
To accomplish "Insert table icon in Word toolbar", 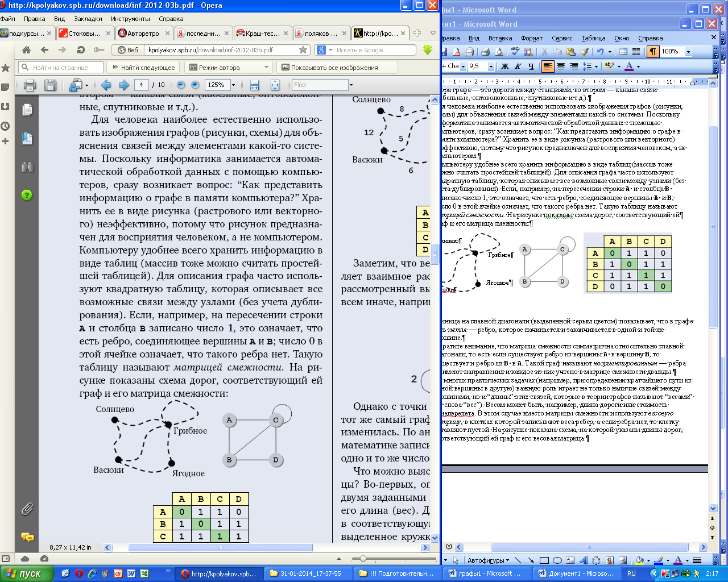I will 623,52.
